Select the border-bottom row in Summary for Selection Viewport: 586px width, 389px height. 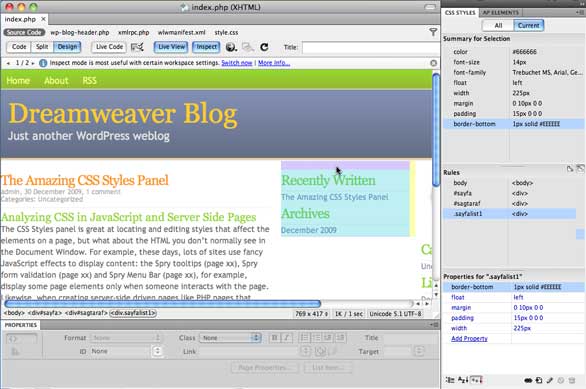click(513, 124)
